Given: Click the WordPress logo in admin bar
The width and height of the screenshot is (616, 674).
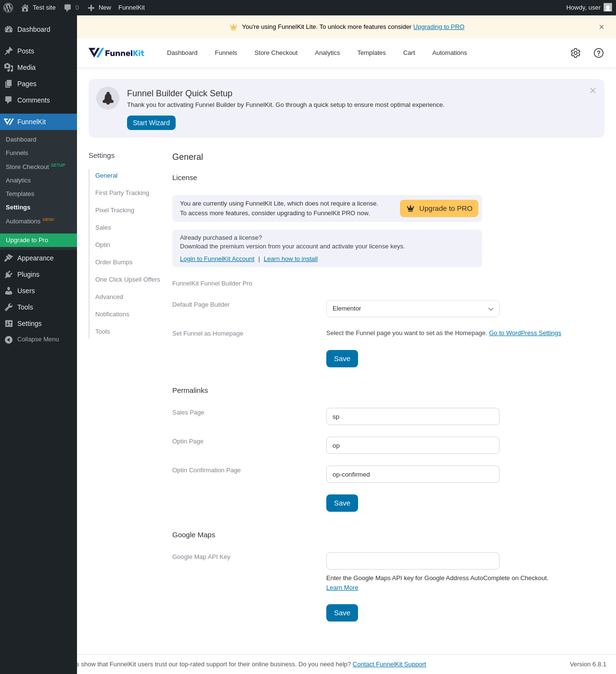Looking at the screenshot, I should coord(8,8).
